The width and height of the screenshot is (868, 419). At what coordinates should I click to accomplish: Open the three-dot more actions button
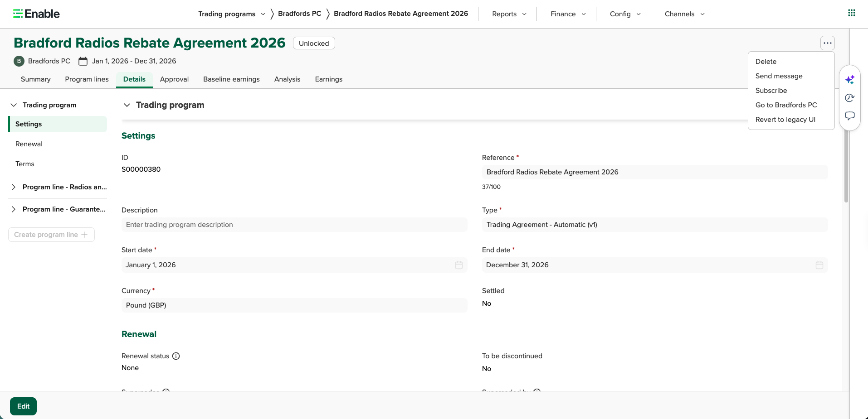pos(828,43)
